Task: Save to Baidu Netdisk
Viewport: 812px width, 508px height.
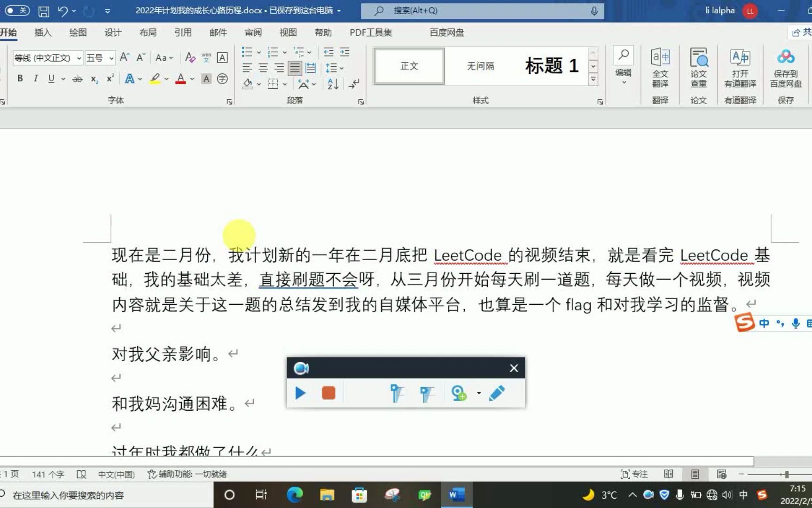Action: click(786, 68)
